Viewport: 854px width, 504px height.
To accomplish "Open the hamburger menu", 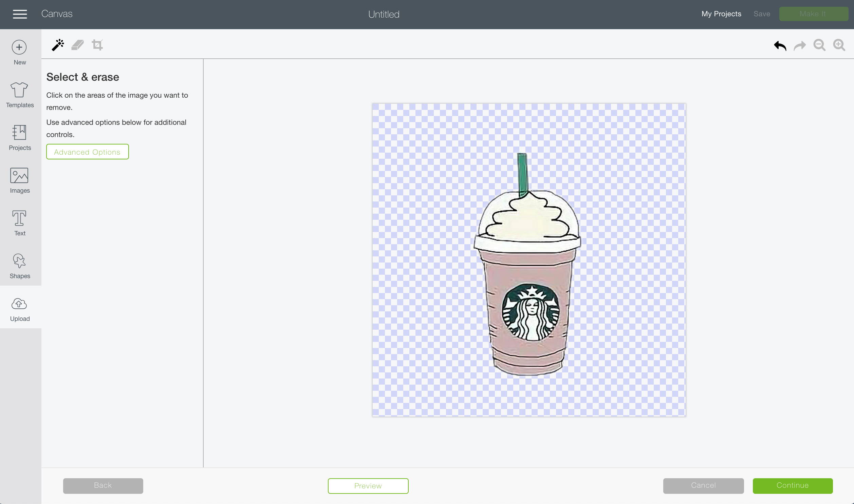I will coord(20,14).
